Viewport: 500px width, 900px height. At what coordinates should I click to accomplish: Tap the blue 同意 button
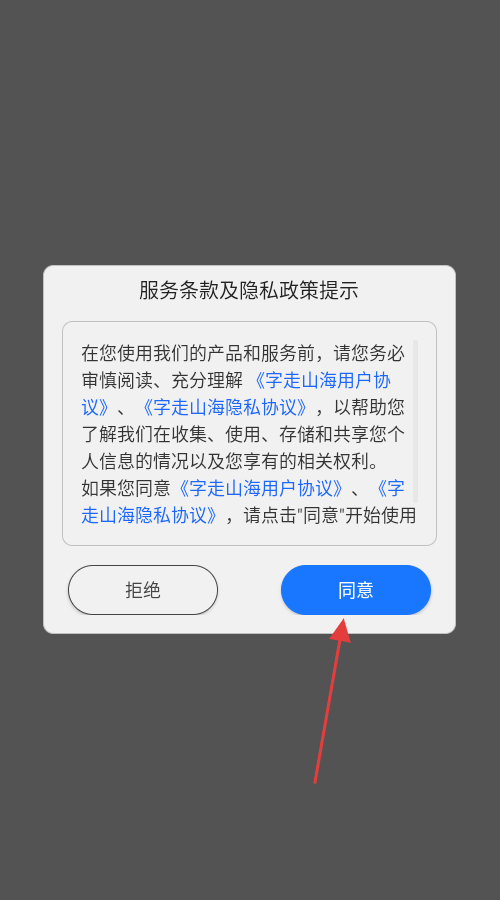click(x=355, y=589)
